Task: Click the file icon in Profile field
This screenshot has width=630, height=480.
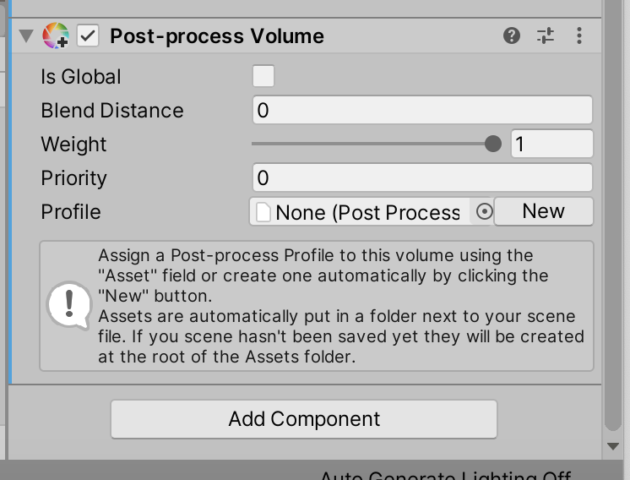Action: pyautogui.click(x=263, y=212)
